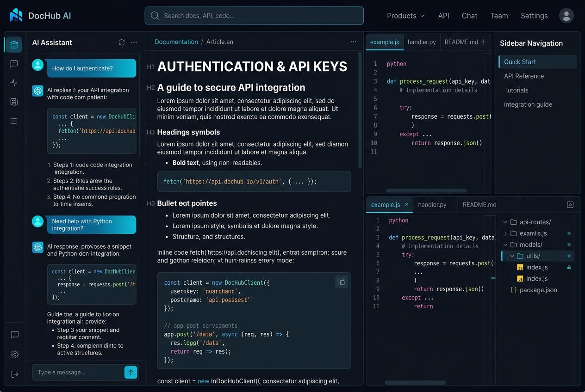The height and width of the screenshot is (392, 585).
Task: Collapse the models/ folder
Action: click(506, 245)
